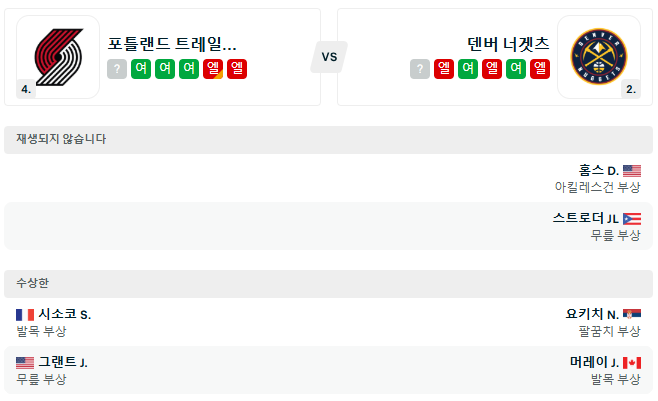This screenshot has width=658, height=401.
Task: Select Portland's red badge with orange corner
Action: tap(213, 69)
